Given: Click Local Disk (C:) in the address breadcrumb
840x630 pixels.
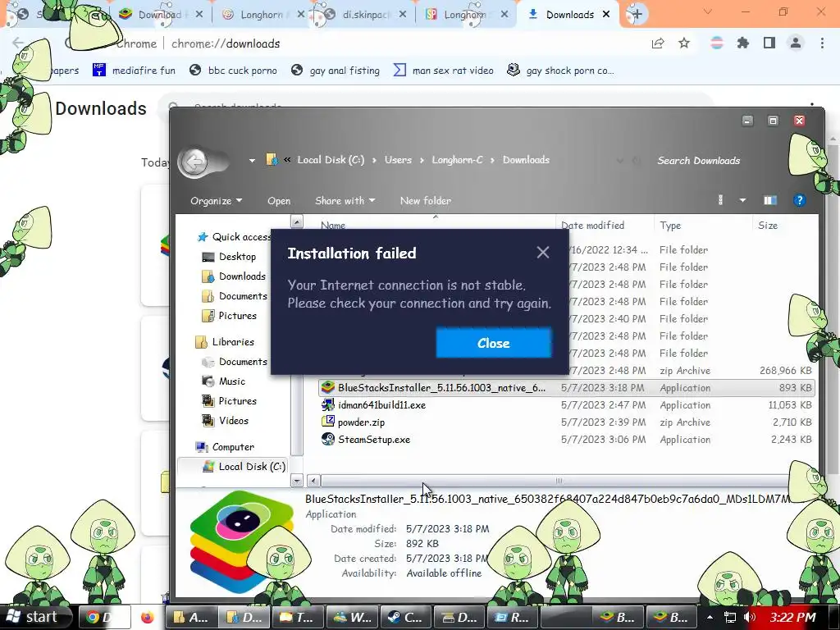Looking at the screenshot, I should click(331, 160).
